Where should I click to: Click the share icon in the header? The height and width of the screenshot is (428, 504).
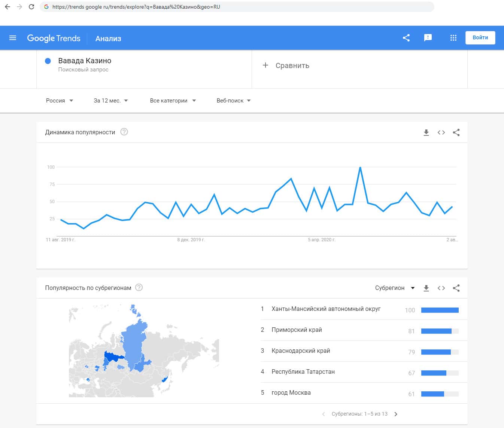[406, 38]
